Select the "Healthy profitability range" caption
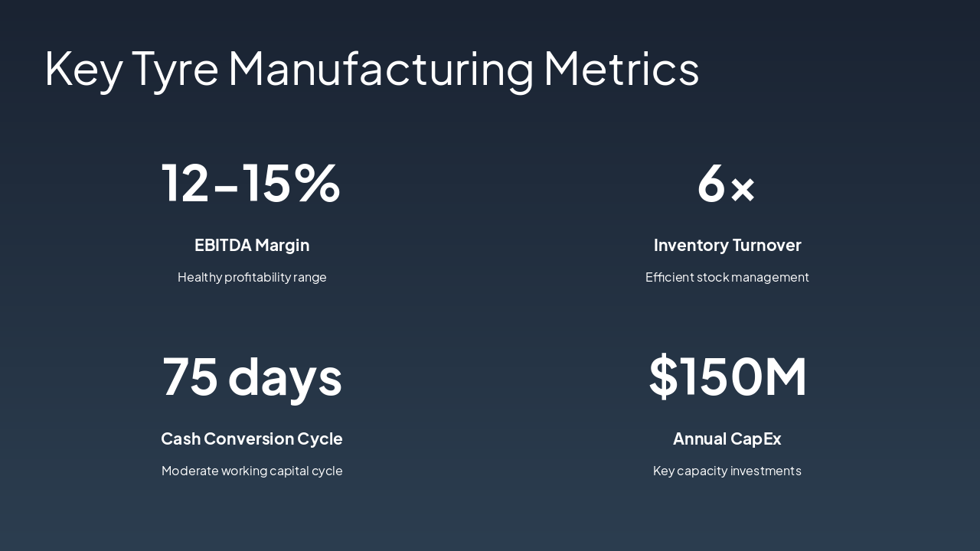Screen dimensions: 980x551 tap(252, 277)
